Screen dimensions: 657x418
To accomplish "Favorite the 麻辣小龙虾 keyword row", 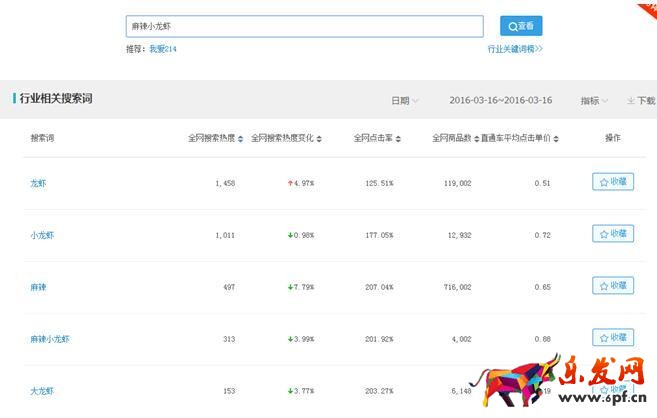I will click(613, 338).
